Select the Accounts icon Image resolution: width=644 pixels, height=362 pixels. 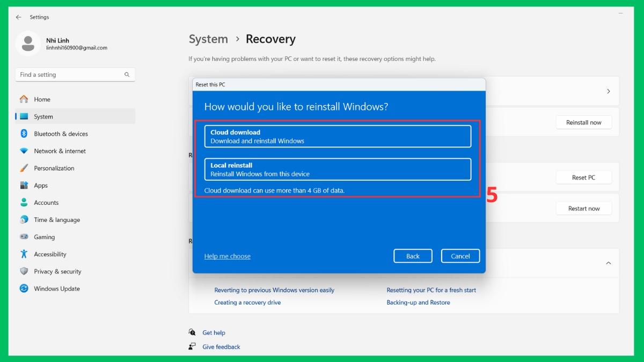click(24, 202)
